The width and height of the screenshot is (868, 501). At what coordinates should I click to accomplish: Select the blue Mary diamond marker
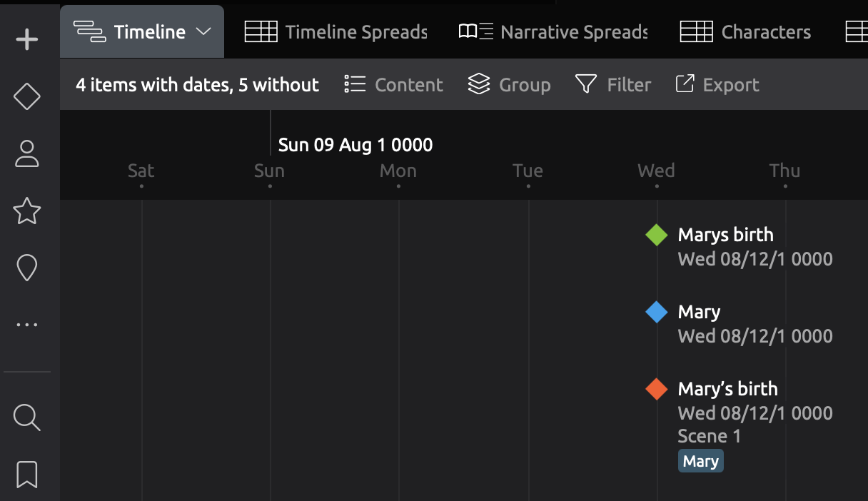point(656,312)
